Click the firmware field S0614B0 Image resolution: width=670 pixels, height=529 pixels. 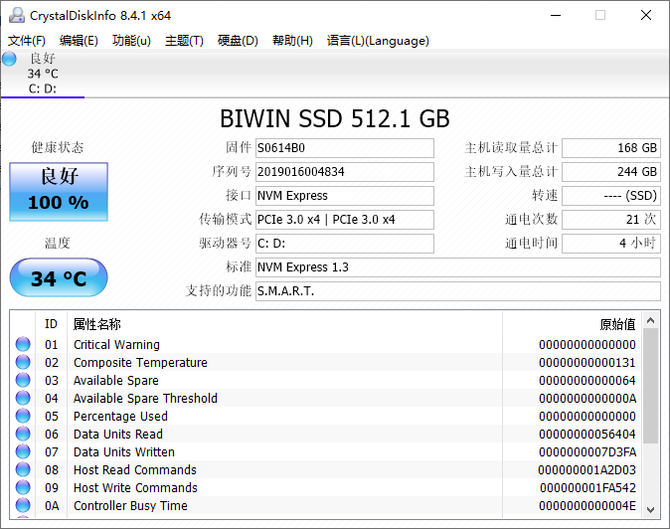[344, 148]
